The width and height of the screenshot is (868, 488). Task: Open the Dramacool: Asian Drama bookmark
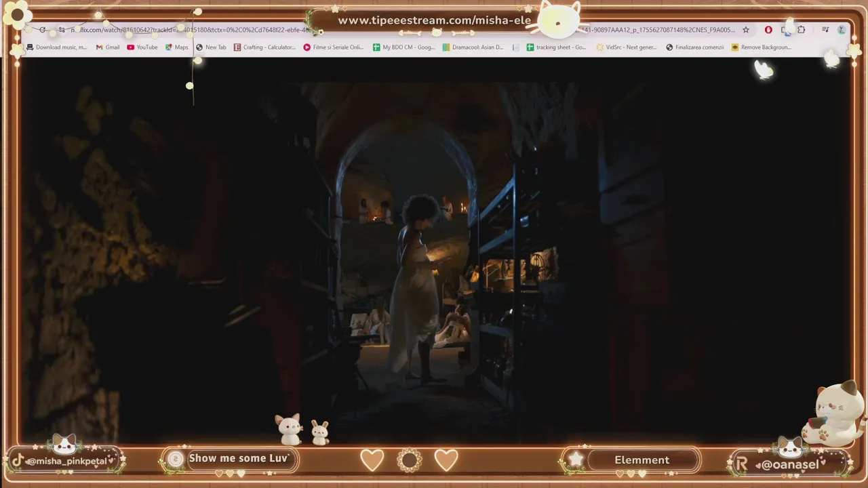point(473,47)
